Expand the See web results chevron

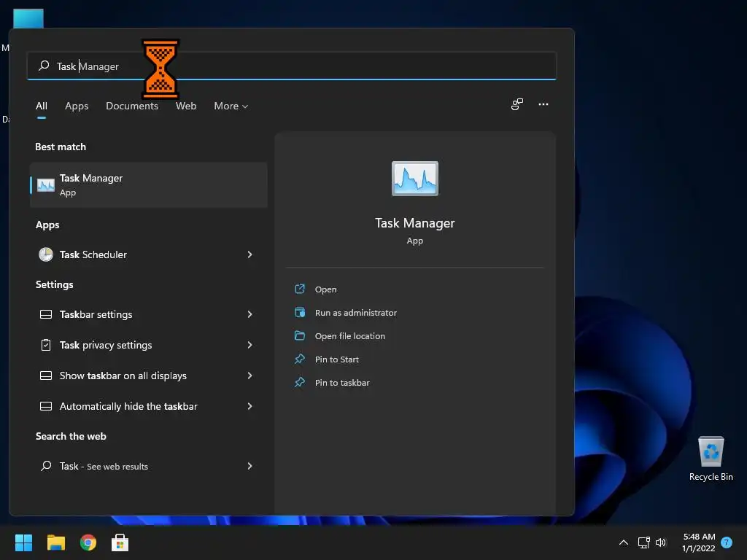point(249,466)
